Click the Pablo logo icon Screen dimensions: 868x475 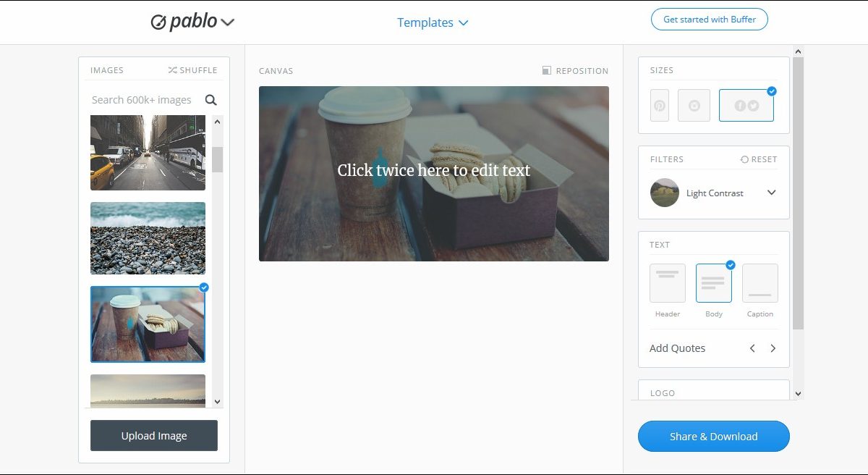click(x=158, y=22)
